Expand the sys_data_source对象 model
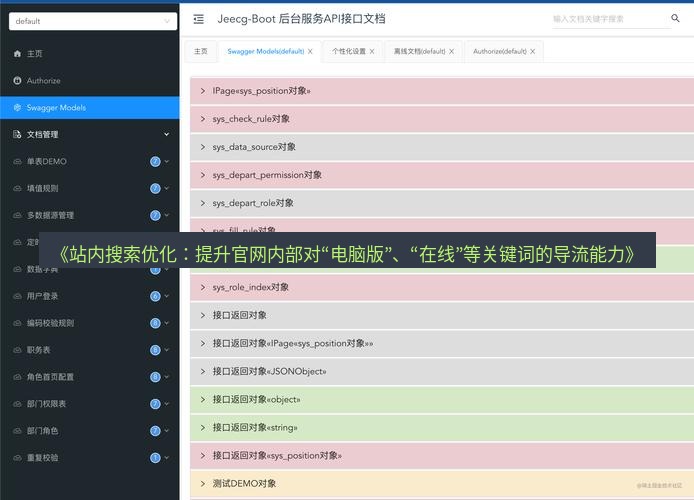Viewport: 694px width, 500px height. click(442, 147)
